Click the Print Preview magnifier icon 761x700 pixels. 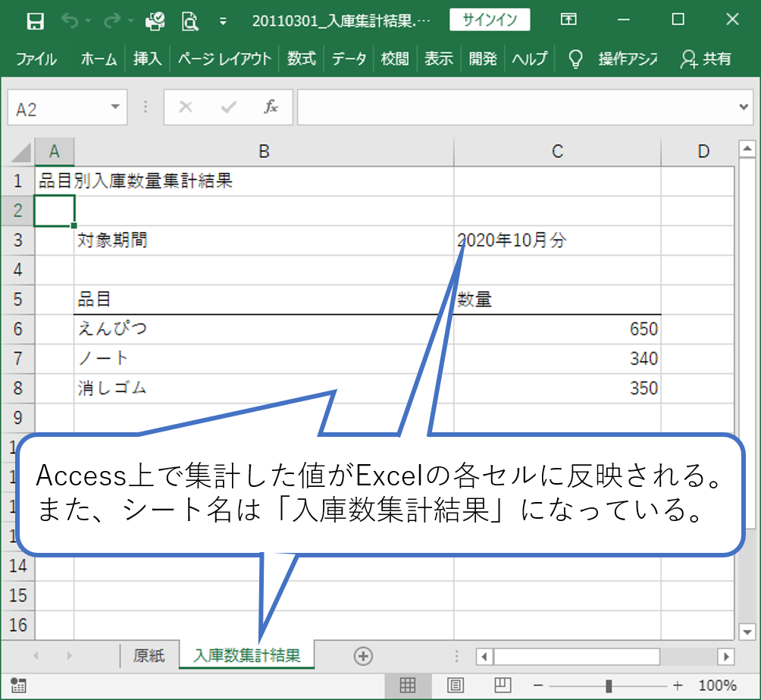click(x=189, y=21)
